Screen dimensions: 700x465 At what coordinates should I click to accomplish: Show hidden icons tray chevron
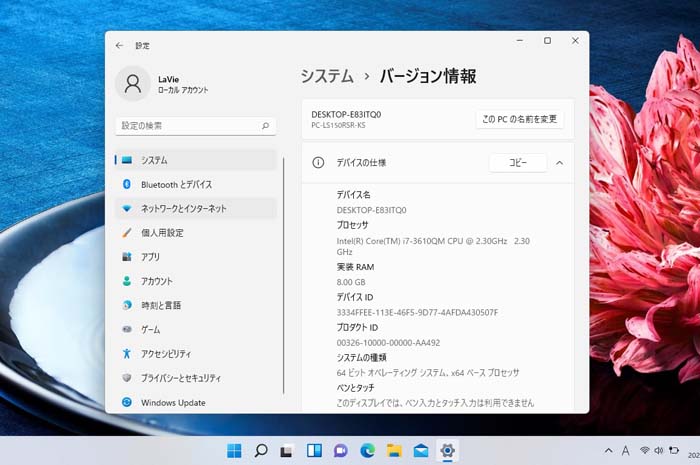click(608, 451)
